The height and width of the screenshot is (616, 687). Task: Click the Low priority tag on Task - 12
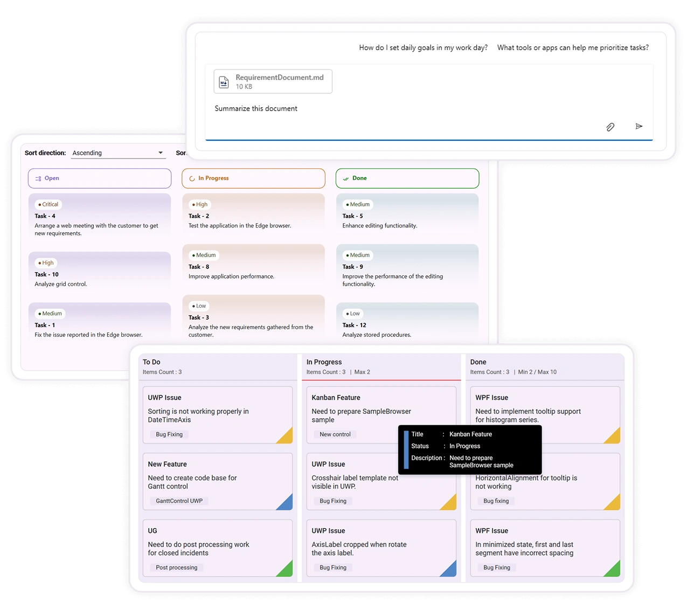[x=353, y=314]
